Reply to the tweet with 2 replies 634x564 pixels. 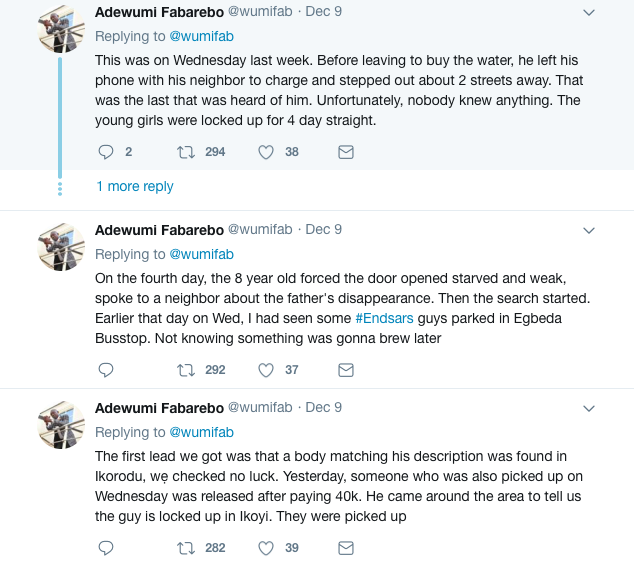tap(106, 152)
